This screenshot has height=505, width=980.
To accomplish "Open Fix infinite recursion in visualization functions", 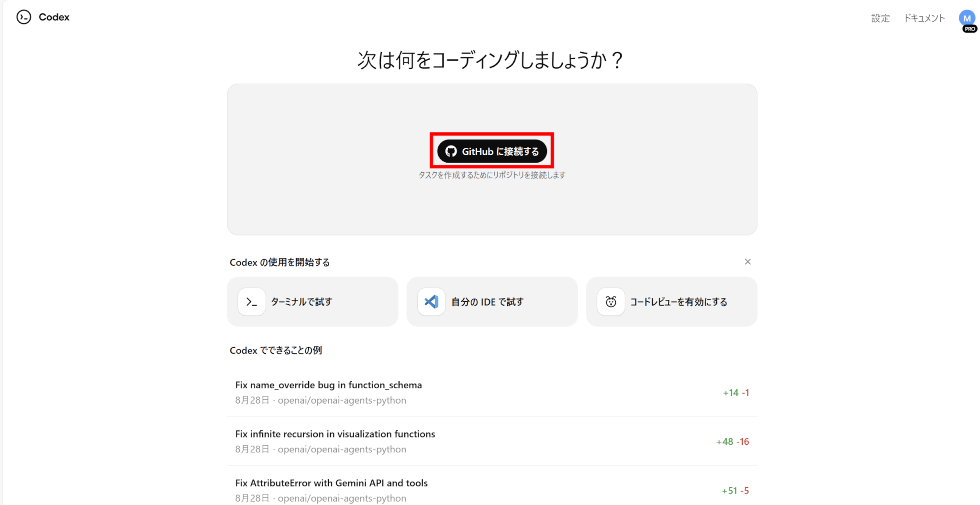I will point(335,434).
